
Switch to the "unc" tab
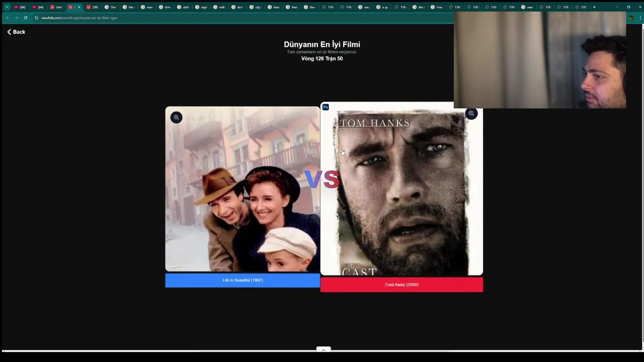pyautogui.click(x=364, y=7)
